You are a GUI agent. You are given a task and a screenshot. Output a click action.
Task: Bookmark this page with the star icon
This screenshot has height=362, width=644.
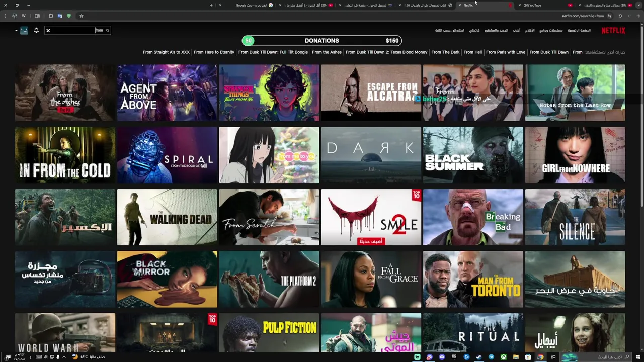[81, 16]
